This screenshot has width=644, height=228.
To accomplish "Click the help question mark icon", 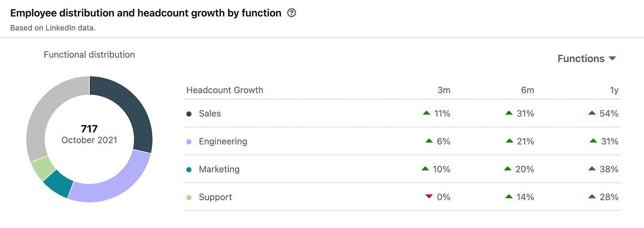I will point(291,13).
